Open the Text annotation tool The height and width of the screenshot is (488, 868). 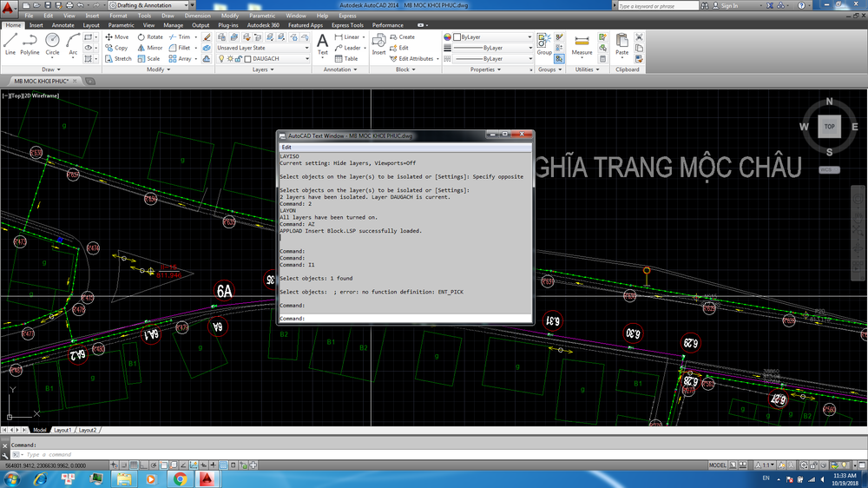[x=322, y=43]
